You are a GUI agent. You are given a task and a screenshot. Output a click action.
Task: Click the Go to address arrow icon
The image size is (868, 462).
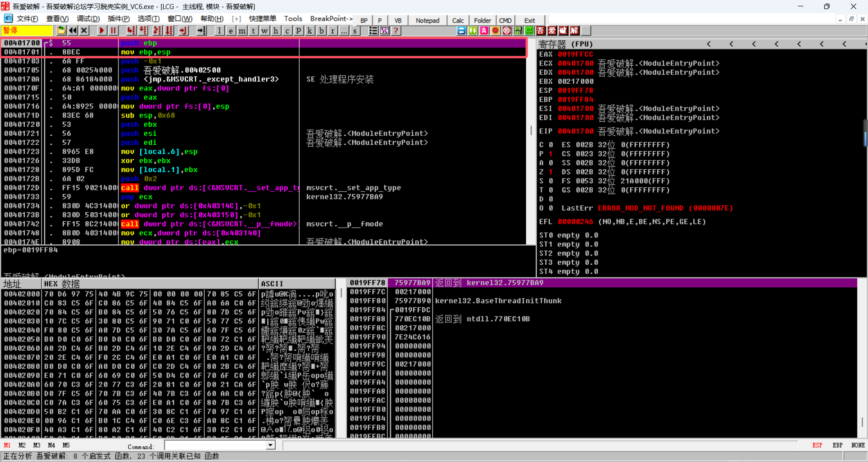[202, 31]
